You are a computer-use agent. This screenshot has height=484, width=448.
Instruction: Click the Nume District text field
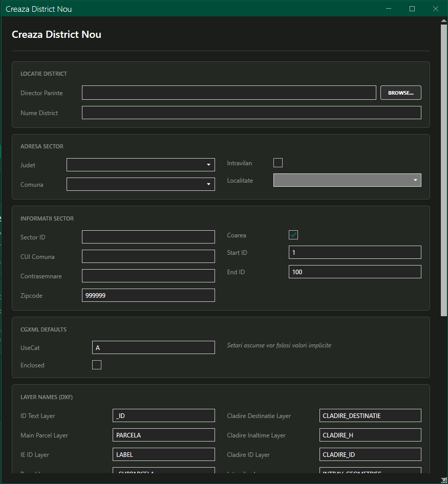251,113
